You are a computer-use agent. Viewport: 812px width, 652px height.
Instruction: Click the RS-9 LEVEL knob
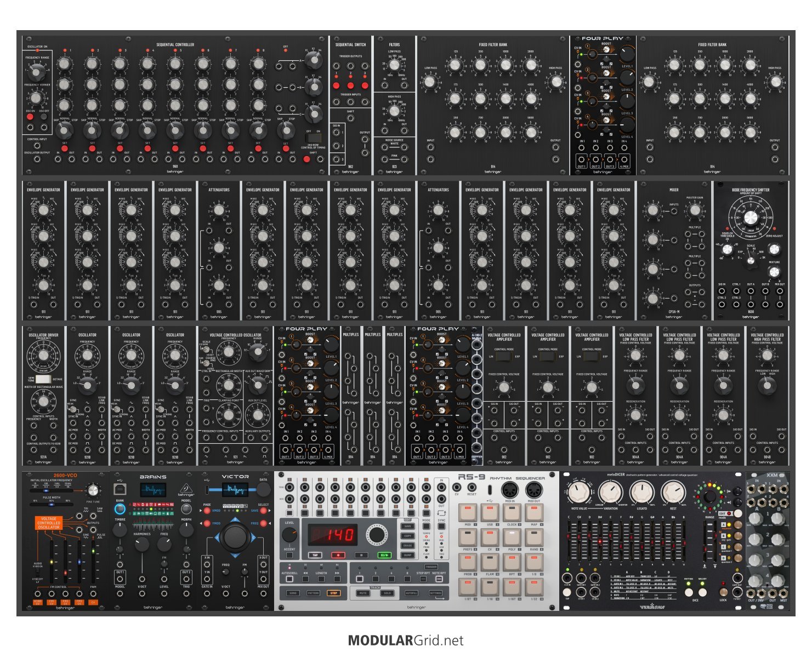point(289,534)
